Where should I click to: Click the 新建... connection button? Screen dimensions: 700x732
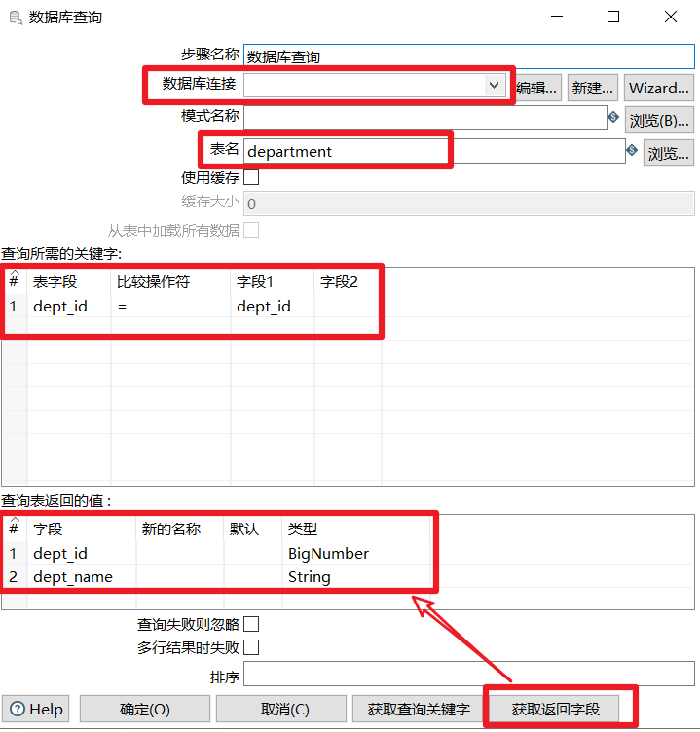click(593, 88)
